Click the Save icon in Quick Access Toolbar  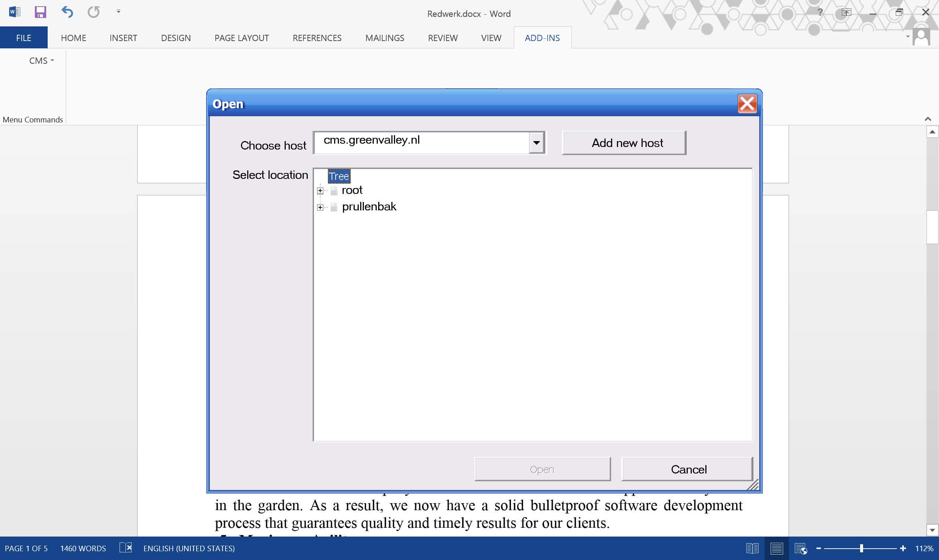(x=40, y=12)
